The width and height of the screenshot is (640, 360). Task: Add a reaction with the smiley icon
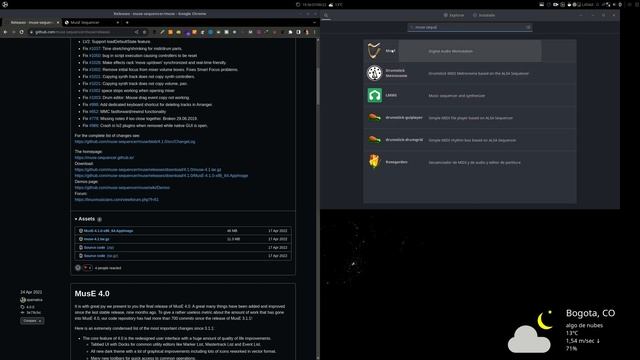click(78, 268)
